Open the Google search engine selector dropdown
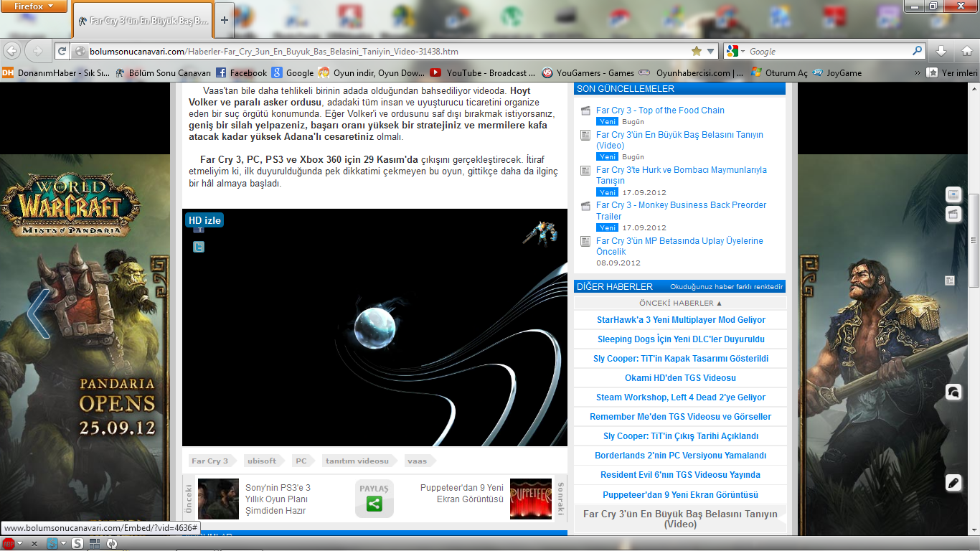The image size is (980, 551). tap(735, 52)
